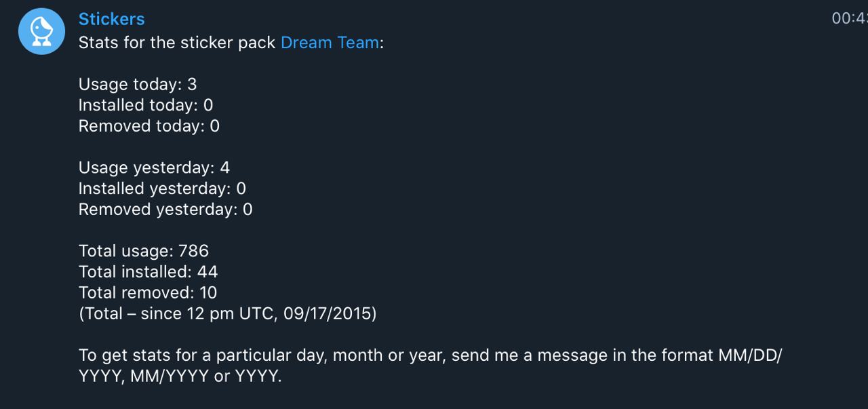868x409 pixels.
Task: Select the 'Removed yesterday: 0' line
Action: click(x=165, y=210)
